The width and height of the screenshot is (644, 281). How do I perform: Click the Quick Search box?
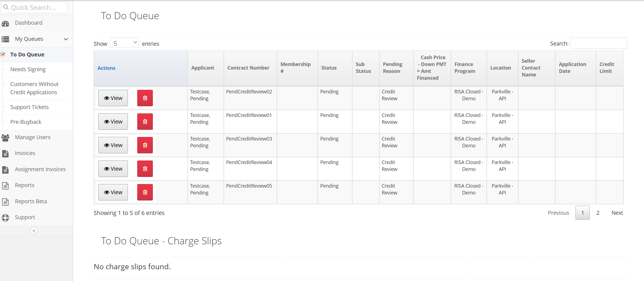pyautogui.click(x=34, y=7)
